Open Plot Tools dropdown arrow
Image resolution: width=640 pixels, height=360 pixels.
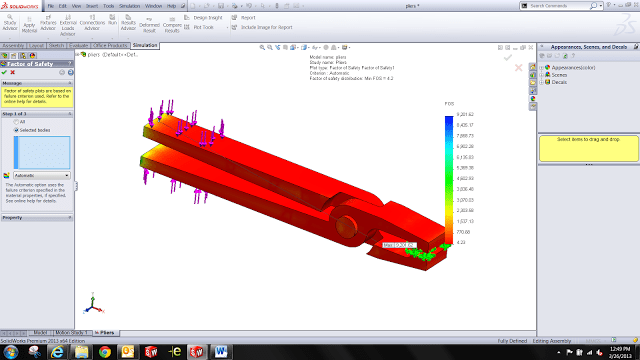227,27
